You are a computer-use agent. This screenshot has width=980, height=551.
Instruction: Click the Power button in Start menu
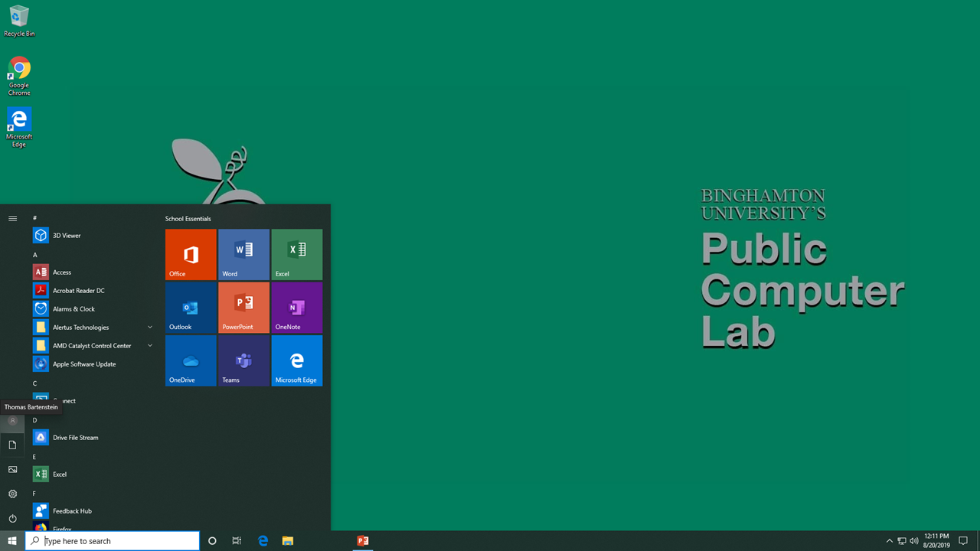coord(12,519)
